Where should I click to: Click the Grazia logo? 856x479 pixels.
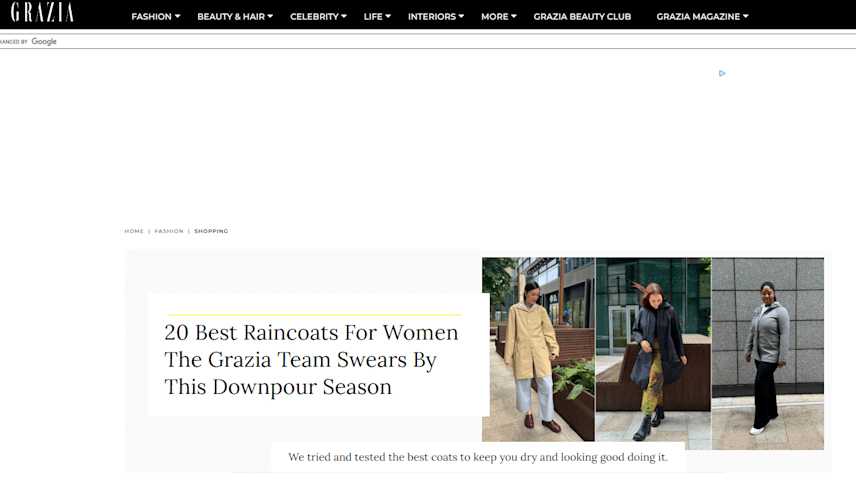[x=42, y=12]
